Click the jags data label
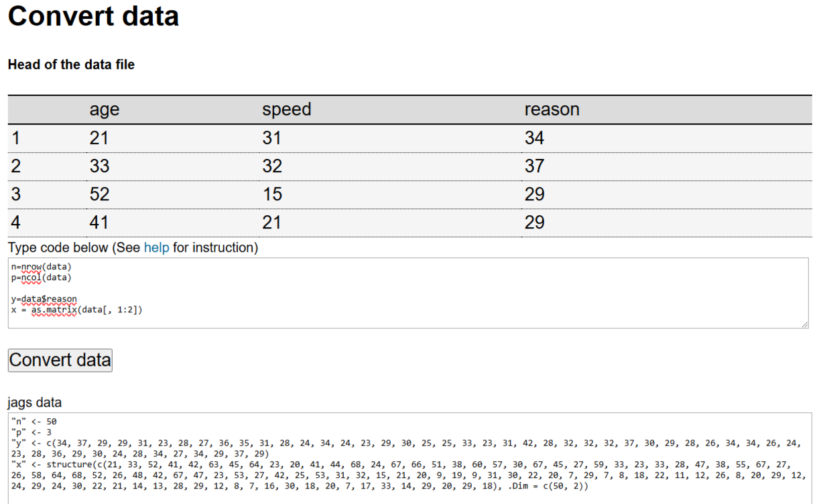The width and height of the screenshot is (819, 504). click(x=35, y=403)
